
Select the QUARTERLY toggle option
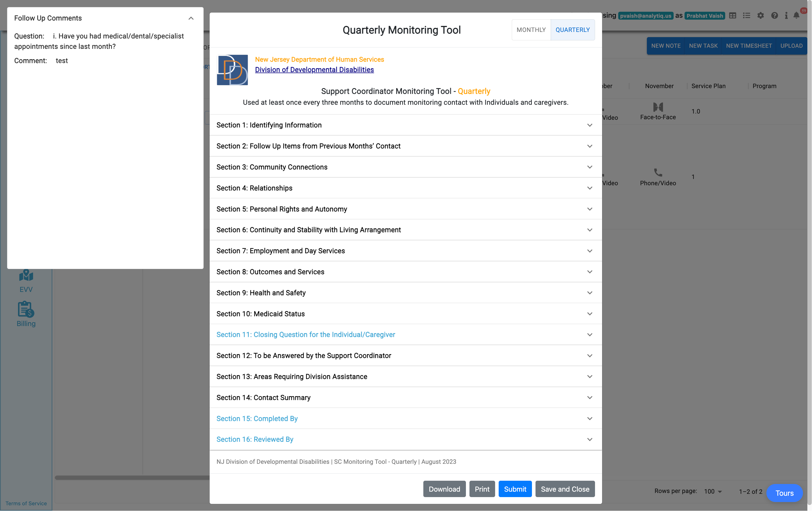pos(572,30)
